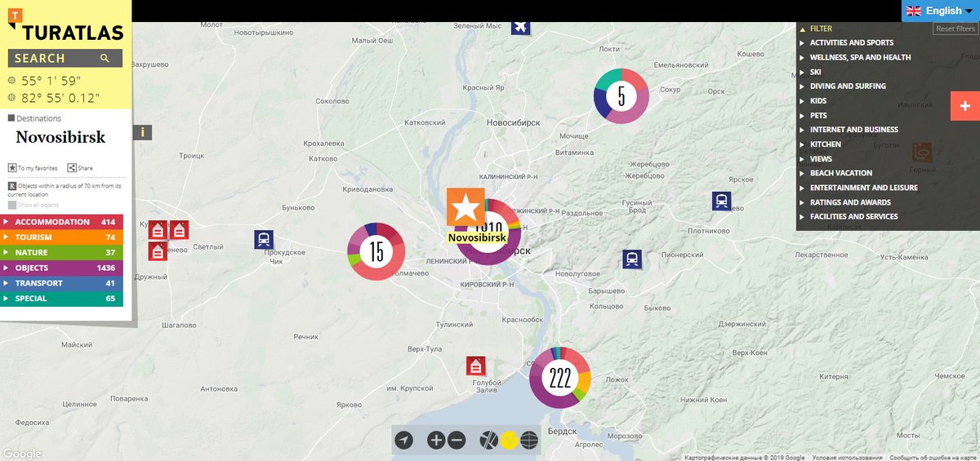This screenshot has height=461, width=980.
Task: Click the cluster donut showing 5
Action: click(x=621, y=96)
